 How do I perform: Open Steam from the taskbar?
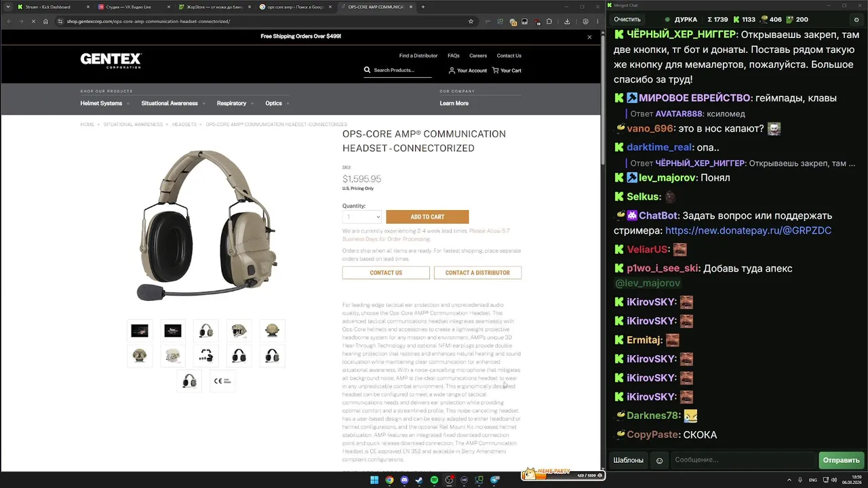[419, 481]
